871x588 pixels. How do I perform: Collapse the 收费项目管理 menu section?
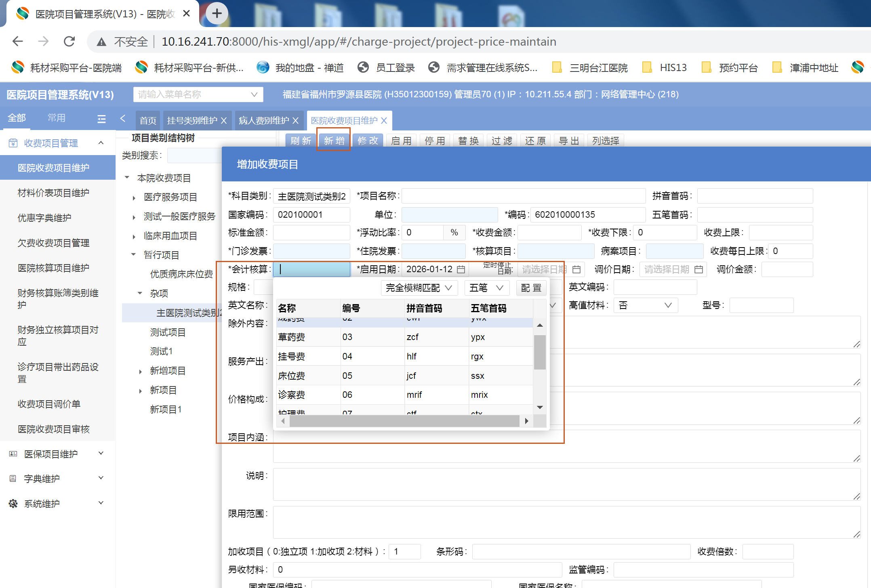click(x=101, y=143)
